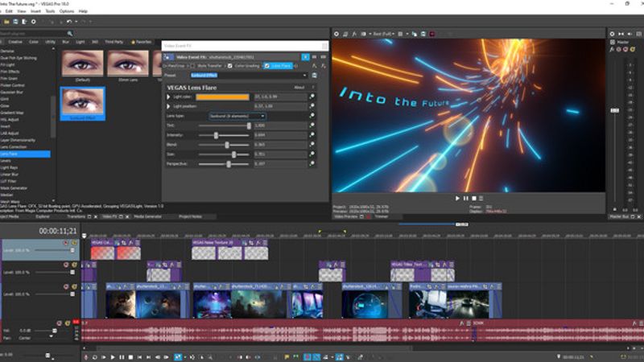Click the Undo arrow in main toolbar
The image size is (644, 362).
click(x=69, y=22)
